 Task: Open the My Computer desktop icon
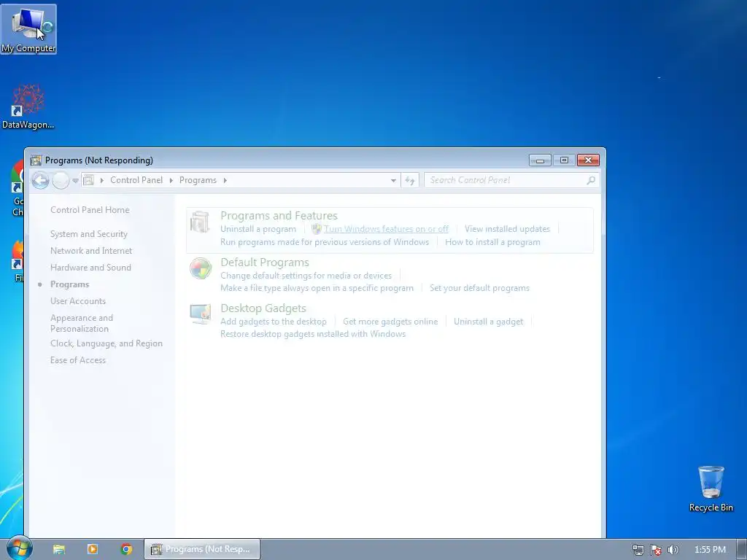(28, 29)
